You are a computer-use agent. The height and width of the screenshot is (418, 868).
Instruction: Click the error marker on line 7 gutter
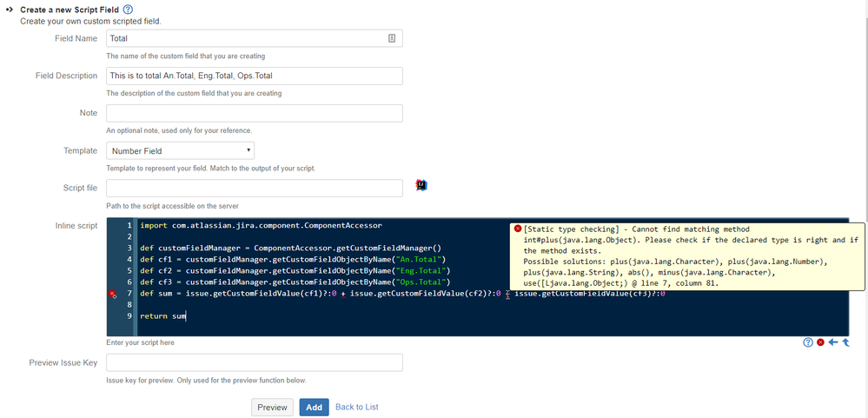pyautogui.click(x=112, y=295)
